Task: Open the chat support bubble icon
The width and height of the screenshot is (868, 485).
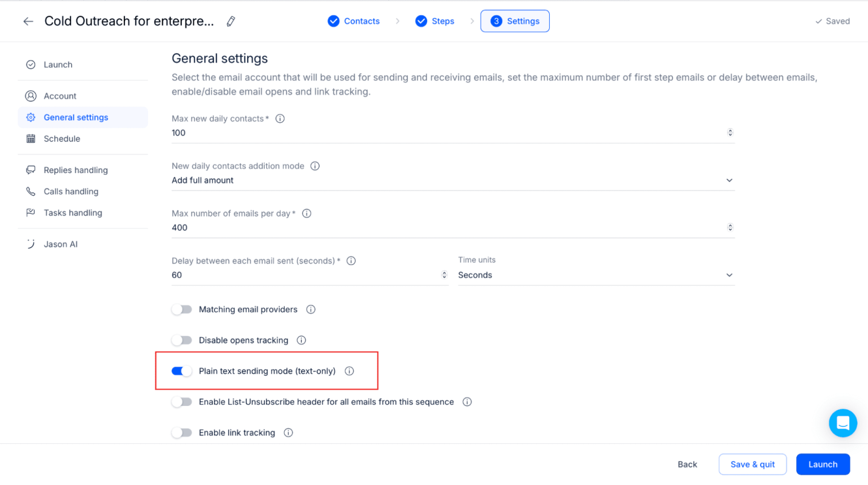Action: click(x=843, y=423)
